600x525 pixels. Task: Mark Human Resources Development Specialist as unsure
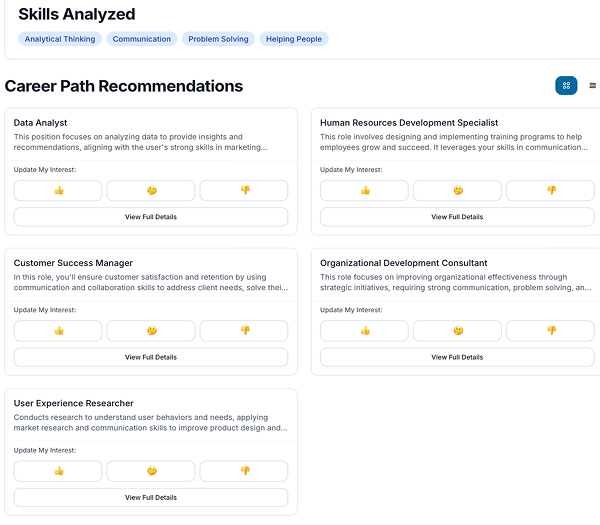(457, 191)
